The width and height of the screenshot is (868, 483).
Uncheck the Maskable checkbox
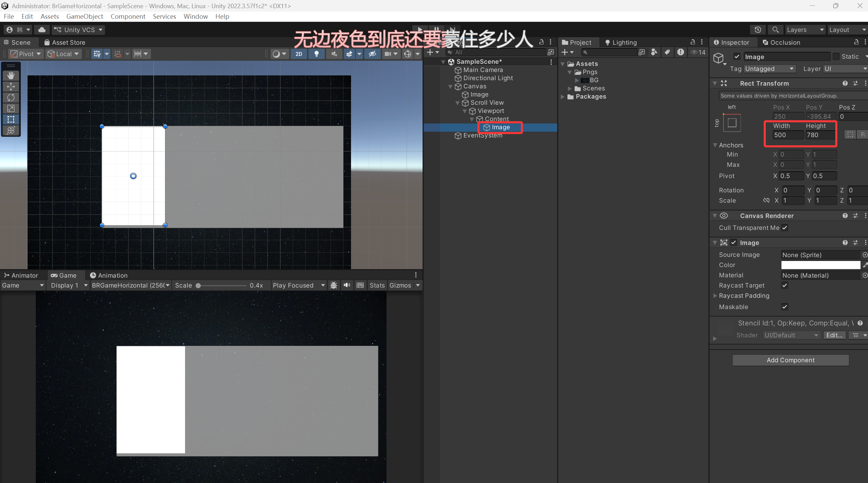[784, 307]
